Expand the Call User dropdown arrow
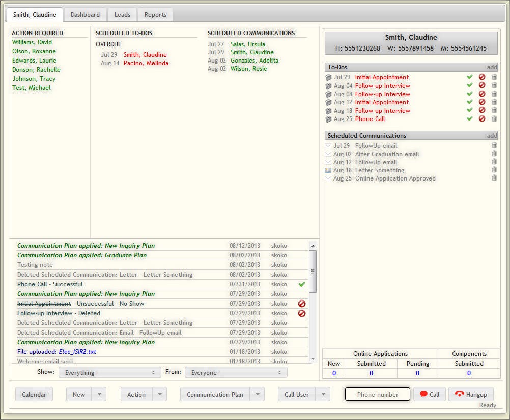The width and height of the screenshot is (510, 420). coord(323,394)
